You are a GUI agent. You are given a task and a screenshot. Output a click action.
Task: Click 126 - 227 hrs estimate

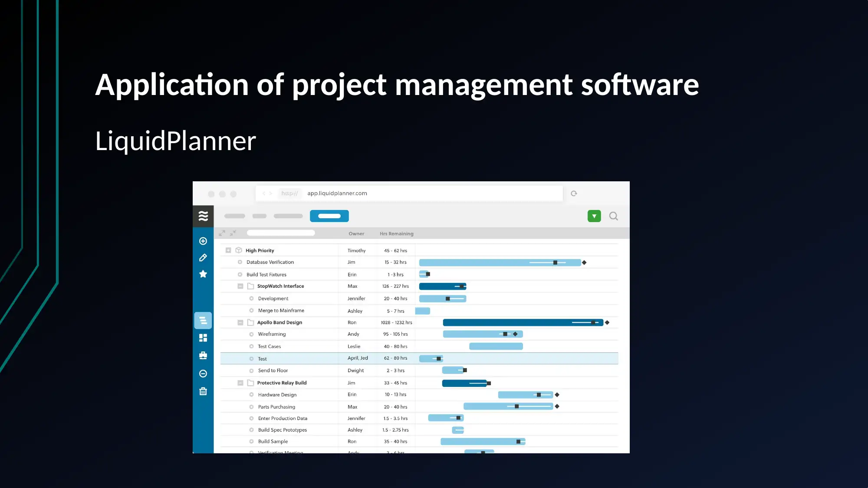pos(395,286)
